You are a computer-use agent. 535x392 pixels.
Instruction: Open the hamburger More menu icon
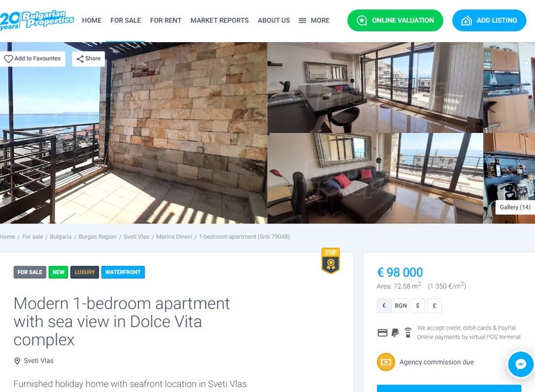click(303, 20)
